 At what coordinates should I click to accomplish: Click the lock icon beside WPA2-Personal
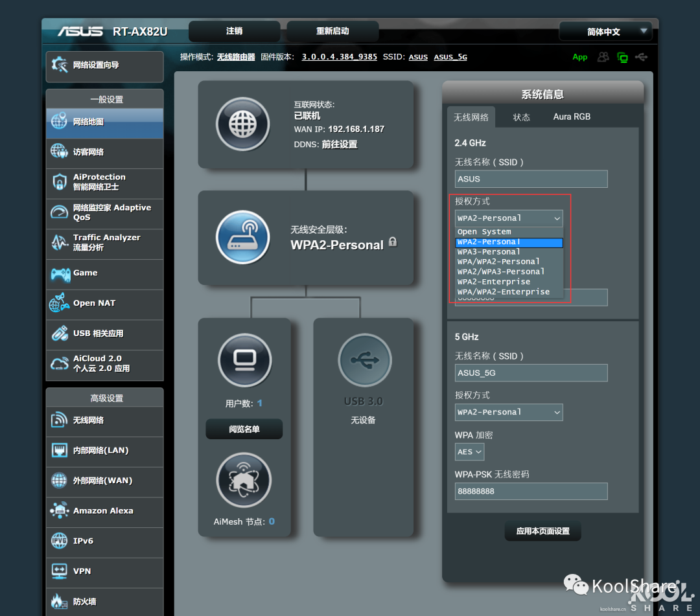point(393,242)
